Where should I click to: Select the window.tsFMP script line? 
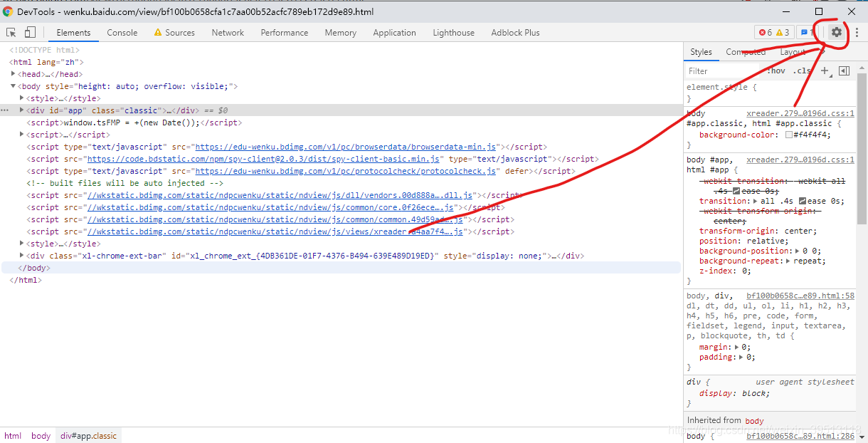(x=134, y=123)
